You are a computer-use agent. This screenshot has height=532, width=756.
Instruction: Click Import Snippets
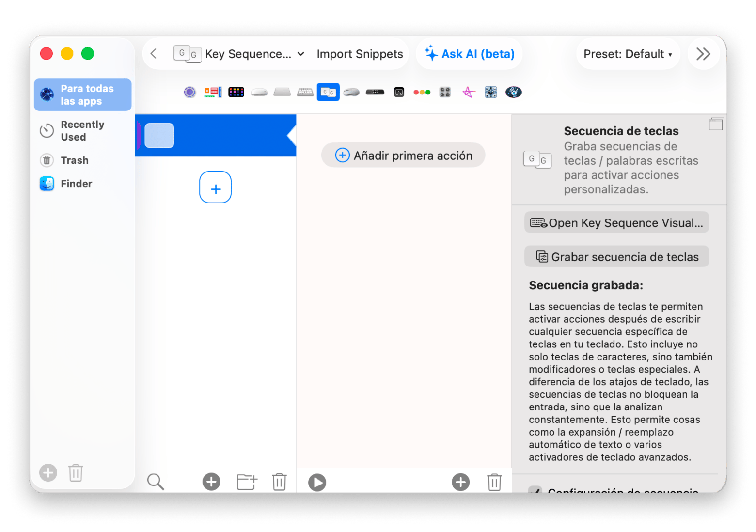pos(360,54)
